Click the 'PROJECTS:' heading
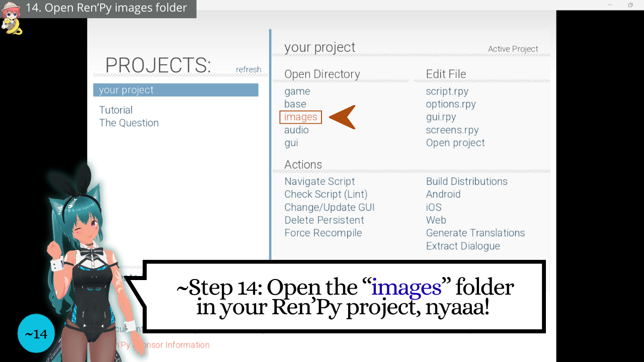644x362 pixels. click(x=158, y=65)
